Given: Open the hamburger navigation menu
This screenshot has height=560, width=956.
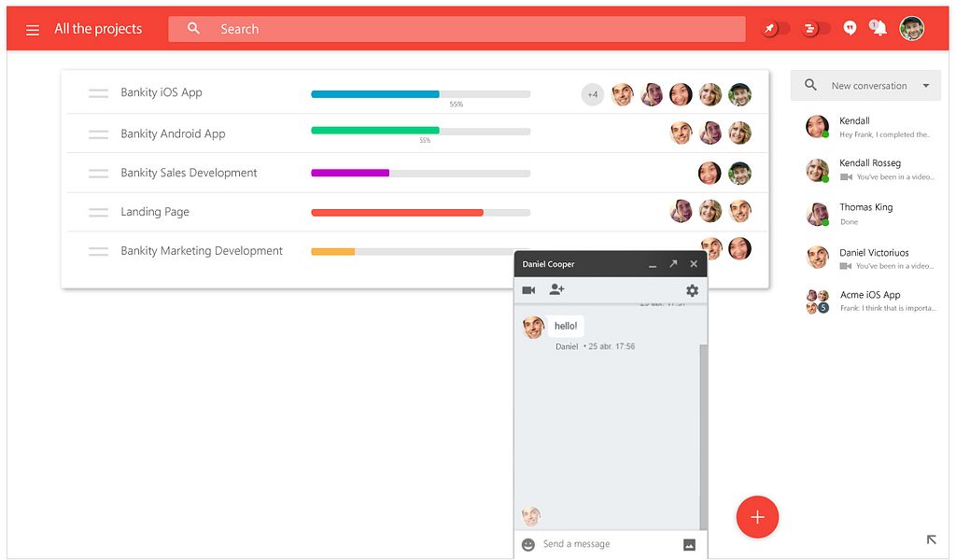Looking at the screenshot, I should (33, 30).
